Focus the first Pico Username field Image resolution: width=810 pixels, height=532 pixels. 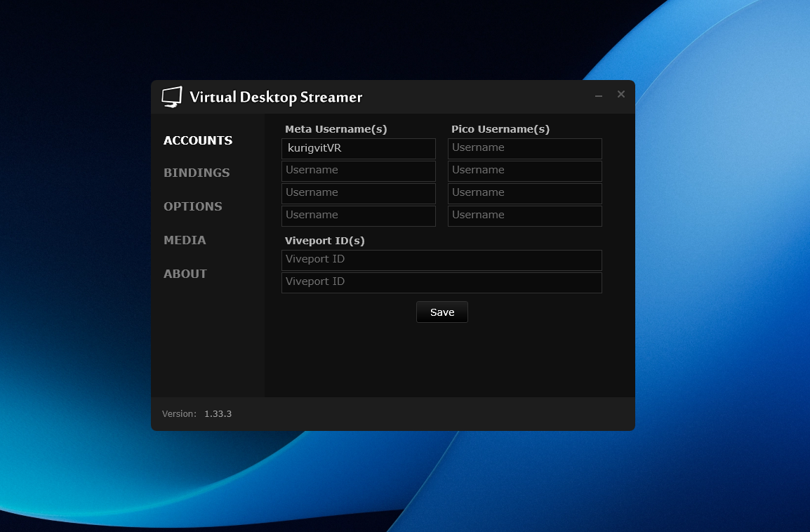point(524,149)
